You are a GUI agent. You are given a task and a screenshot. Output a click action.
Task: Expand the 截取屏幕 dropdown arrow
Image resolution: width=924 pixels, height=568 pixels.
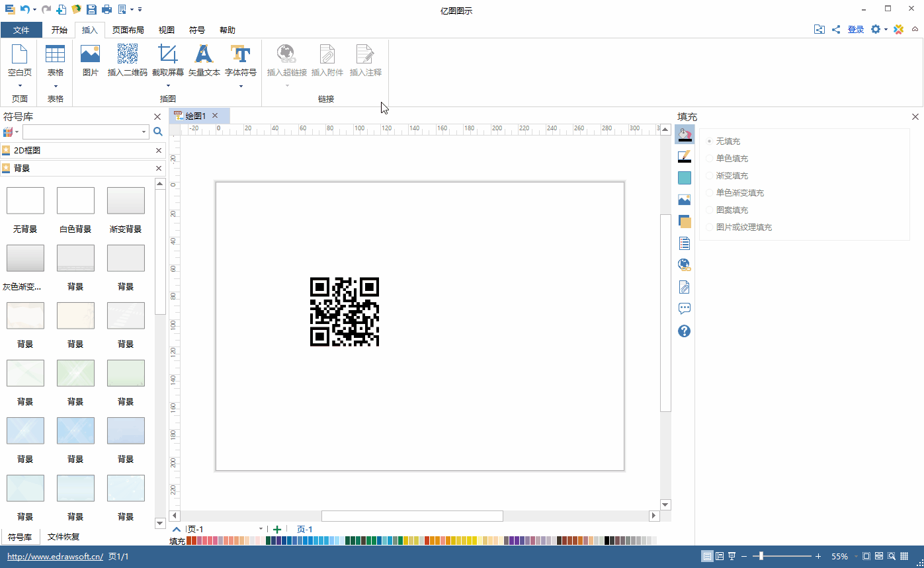pos(168,86)
